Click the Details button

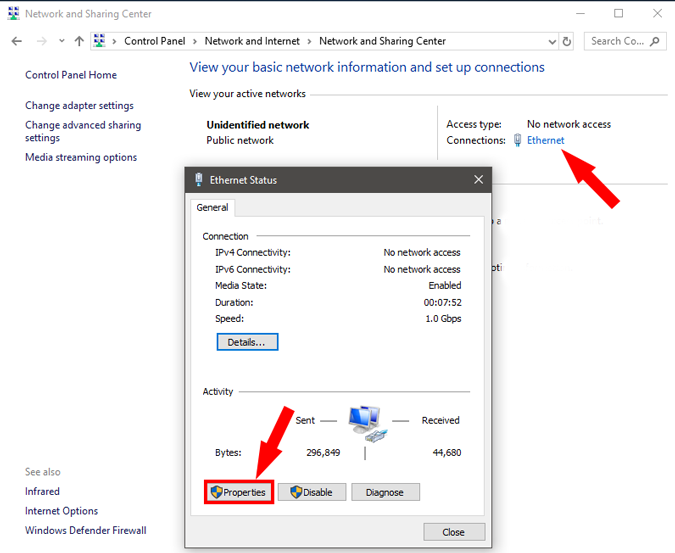tap(247, 342)
